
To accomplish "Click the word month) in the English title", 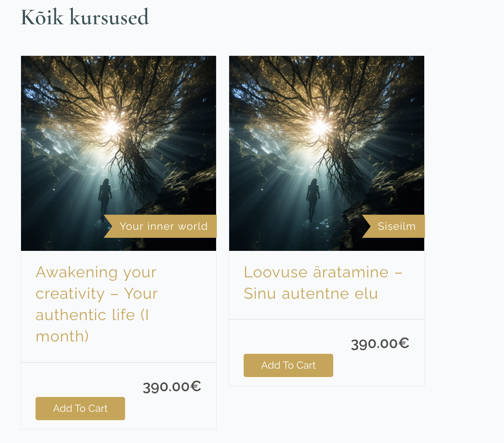I will (x=62, y=336).
